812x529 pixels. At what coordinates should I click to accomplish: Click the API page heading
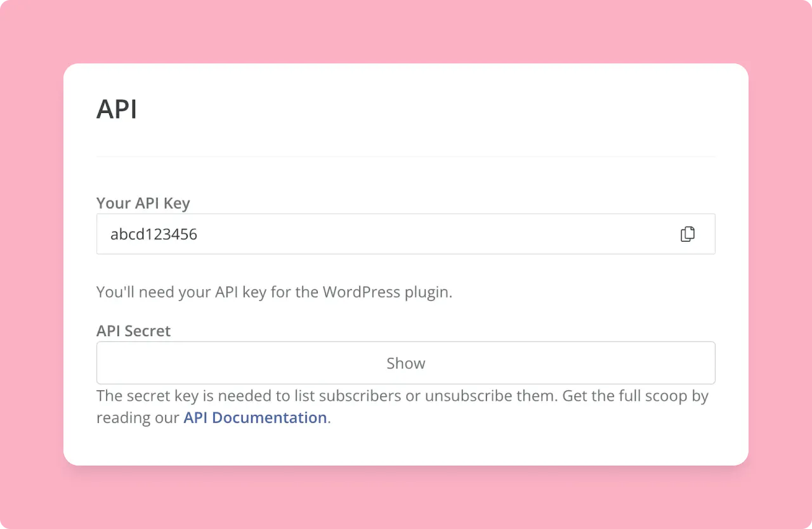click(x=117, y=108)
